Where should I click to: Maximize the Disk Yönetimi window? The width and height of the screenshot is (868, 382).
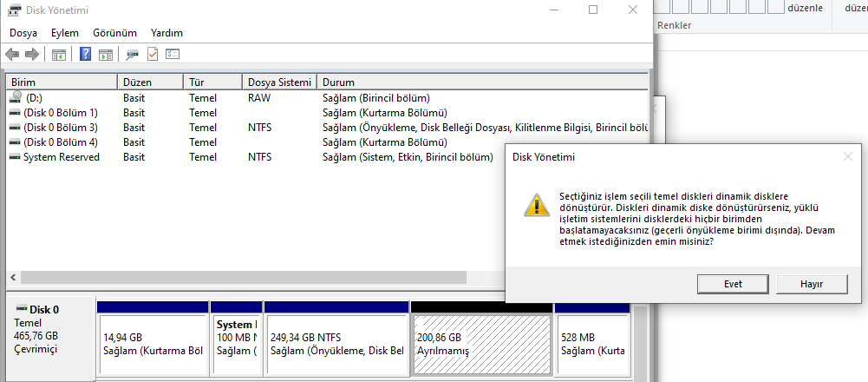(x=593, y=10)
